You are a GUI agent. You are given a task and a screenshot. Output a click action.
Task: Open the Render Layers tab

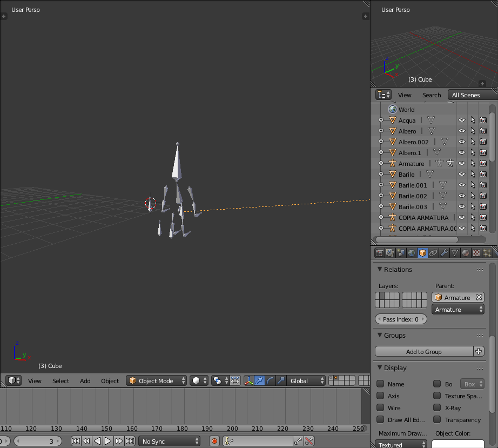(x=390, y=253)
